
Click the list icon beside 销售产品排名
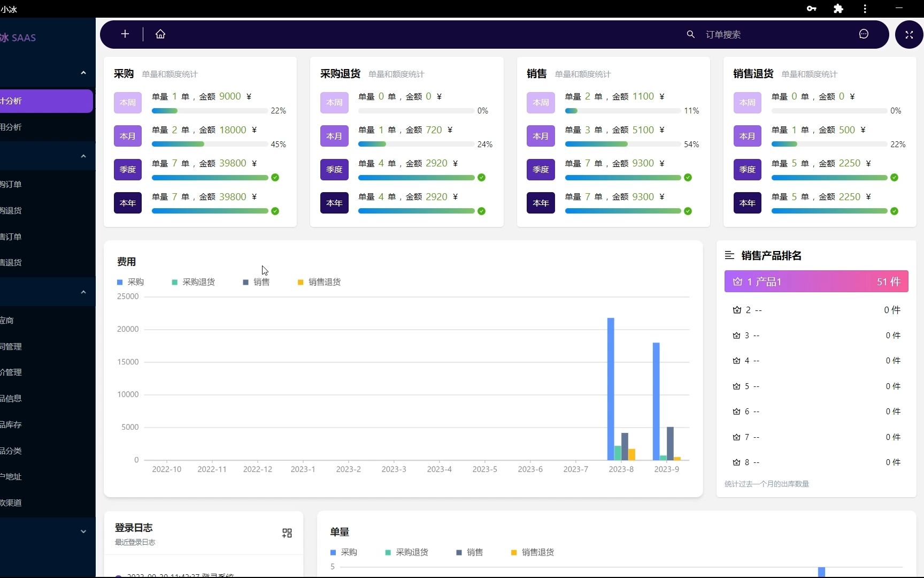tap(729, 255)
